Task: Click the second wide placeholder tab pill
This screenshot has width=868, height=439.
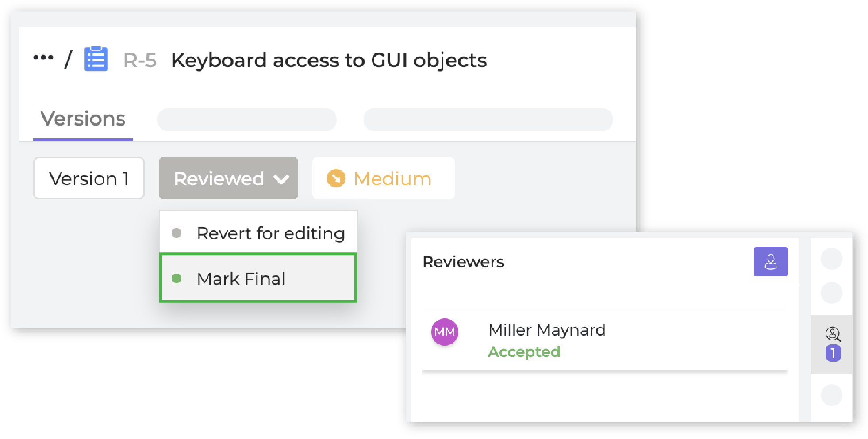Action: point(488,119)
